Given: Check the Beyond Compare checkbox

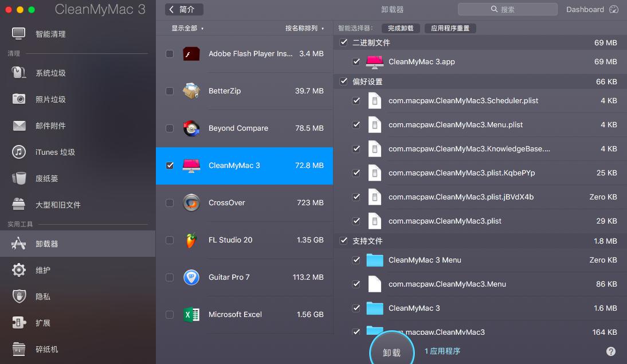Looking at the screenshot, I should (x=170, y=128).
